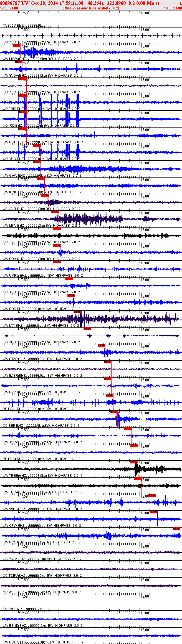Click the coordinates 48.2641 -122.0960
This screenshot has height=644, width=182.
(106, 3)
